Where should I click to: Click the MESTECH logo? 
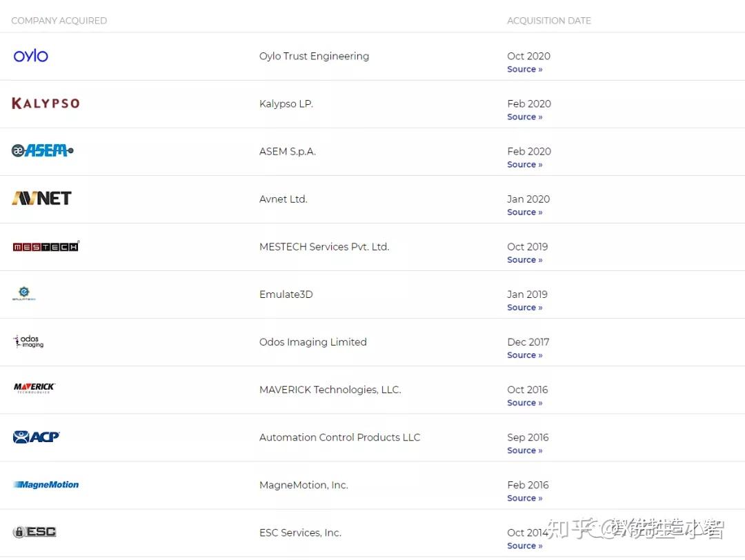(46, 246)
